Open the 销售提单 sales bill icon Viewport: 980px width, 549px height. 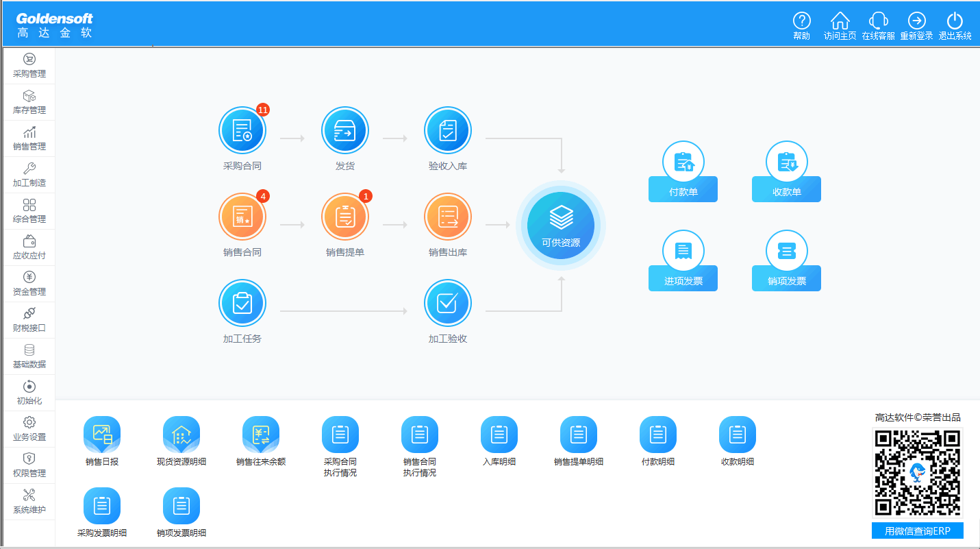coord(344,217)
